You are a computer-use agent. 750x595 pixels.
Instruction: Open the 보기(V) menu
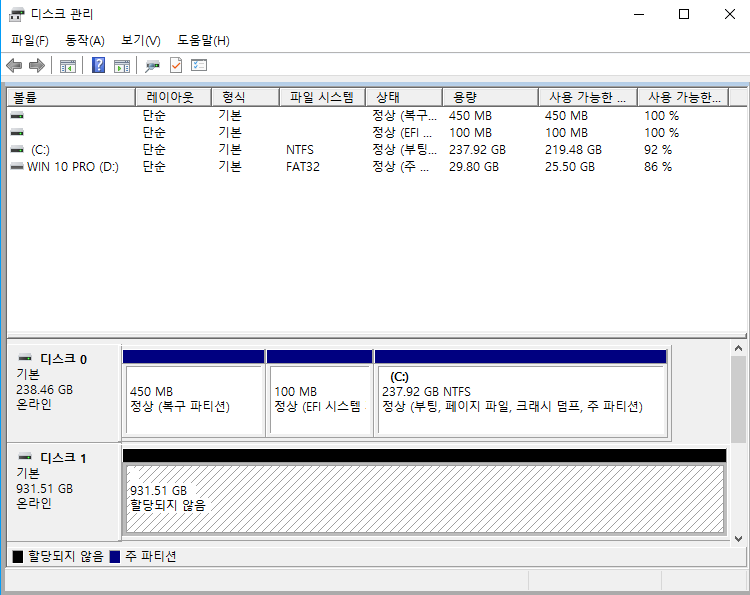(x=141, y=41)
